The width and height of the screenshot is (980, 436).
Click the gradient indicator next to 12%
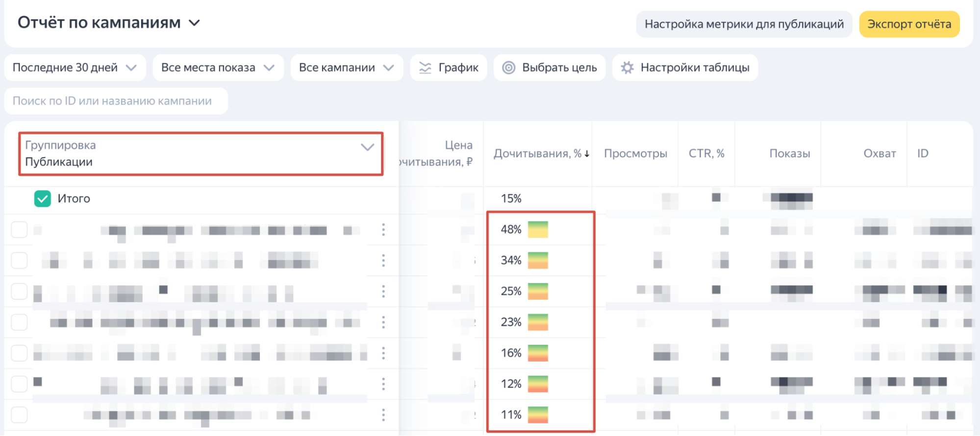[538, 384]
